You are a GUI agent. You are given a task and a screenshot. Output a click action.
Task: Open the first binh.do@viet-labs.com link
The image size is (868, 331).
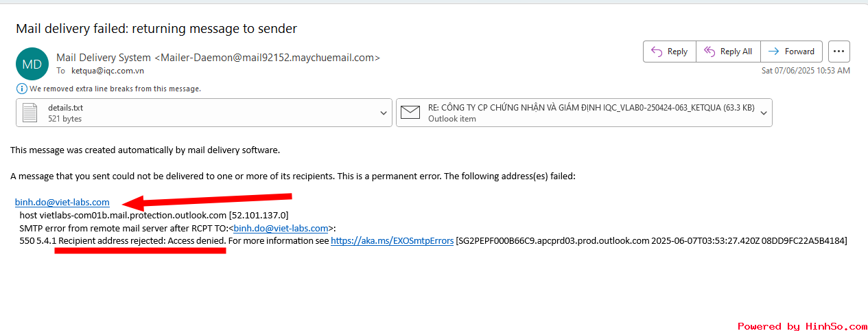click(62, 202)
